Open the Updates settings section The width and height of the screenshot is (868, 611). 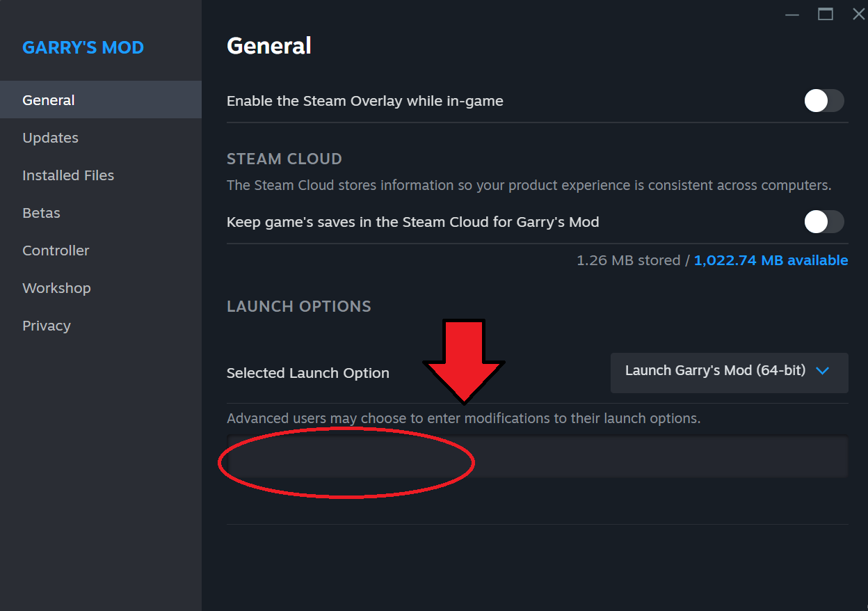[x=50, y=138]
